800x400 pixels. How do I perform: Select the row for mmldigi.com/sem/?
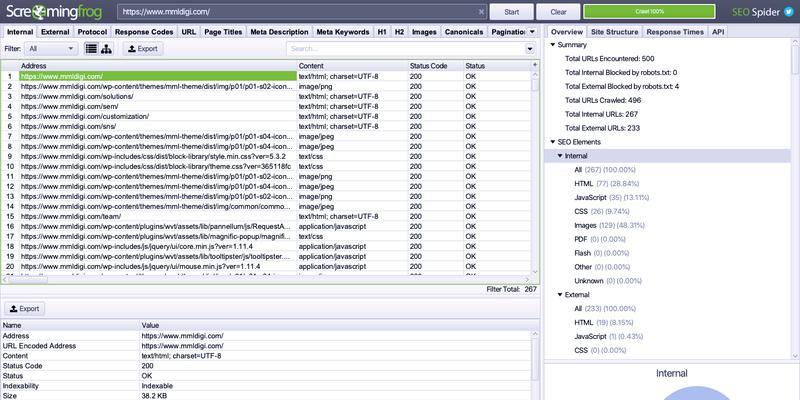point(265,106)
